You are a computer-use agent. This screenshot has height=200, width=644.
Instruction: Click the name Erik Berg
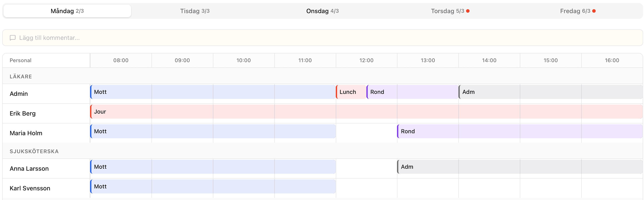(x=23, y=113)
